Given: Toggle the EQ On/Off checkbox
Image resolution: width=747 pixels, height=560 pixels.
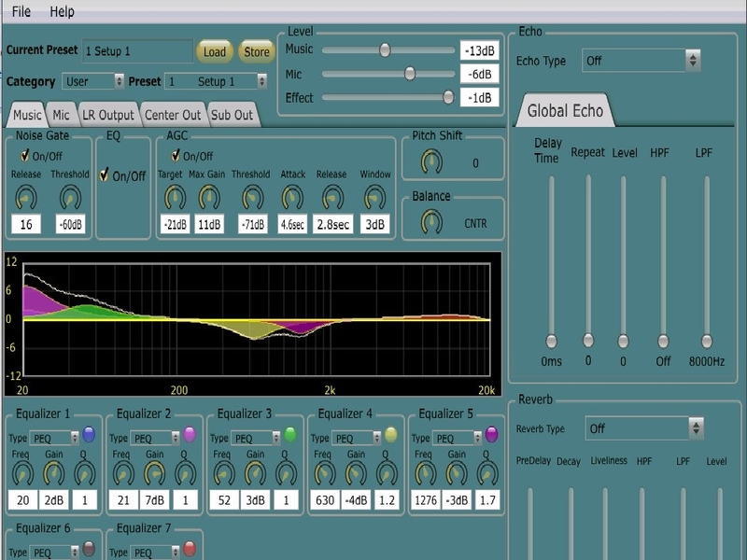Looking at the screenshot, I should pyautogui.click(x=105, y=175).
